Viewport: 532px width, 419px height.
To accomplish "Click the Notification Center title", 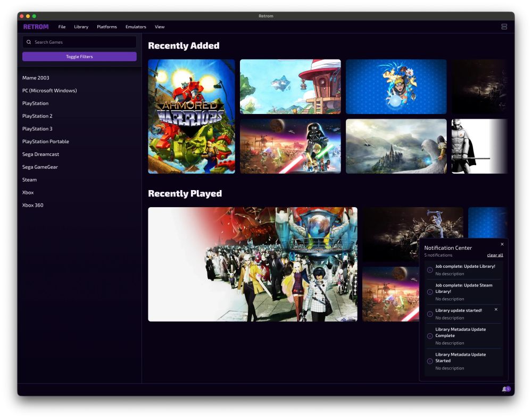I will tap(448, 248).
